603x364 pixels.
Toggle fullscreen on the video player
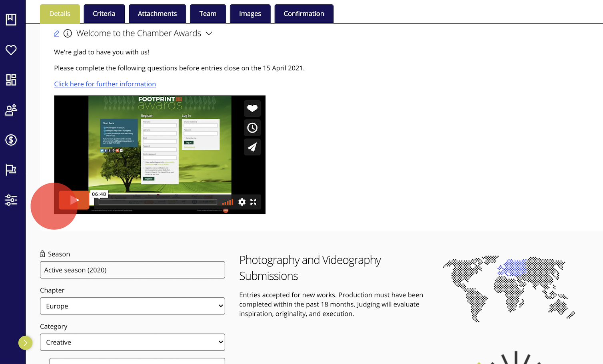[x=254, y=202]
